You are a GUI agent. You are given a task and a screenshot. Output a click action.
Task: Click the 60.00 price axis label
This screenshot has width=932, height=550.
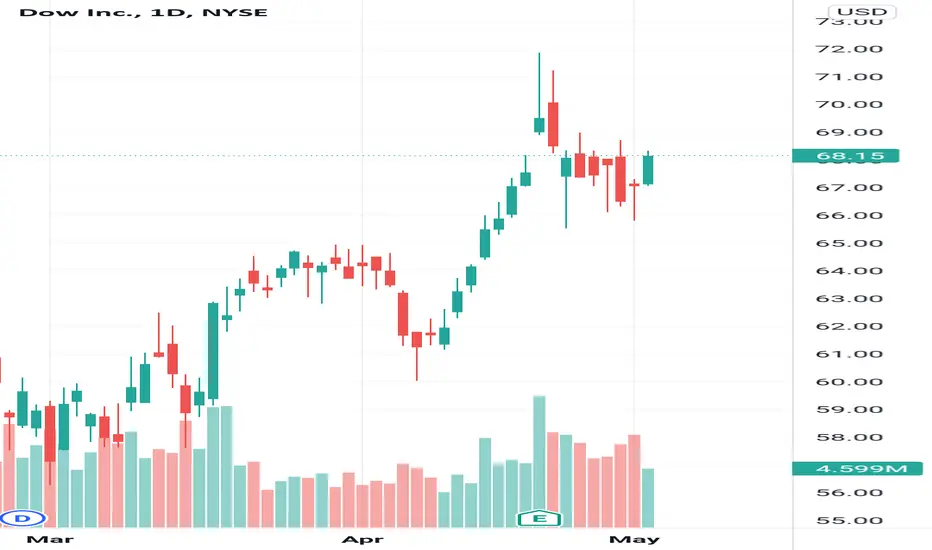click(x=849, y=382)
